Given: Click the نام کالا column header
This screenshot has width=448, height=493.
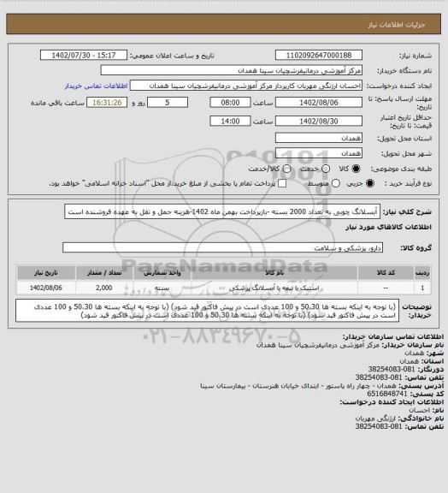Looking at the screenshot, I should click(x=274, y=272).
